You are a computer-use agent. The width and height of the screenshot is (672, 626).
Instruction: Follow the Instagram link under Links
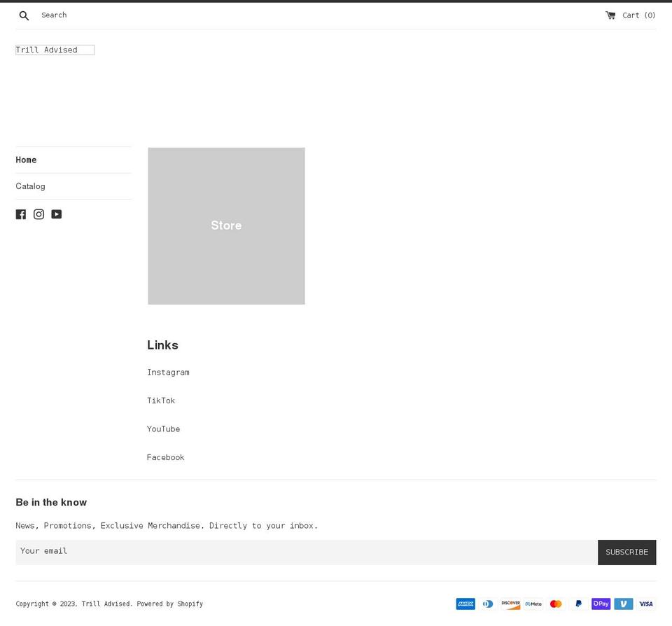pyautogui.click(x=168, y=373)
